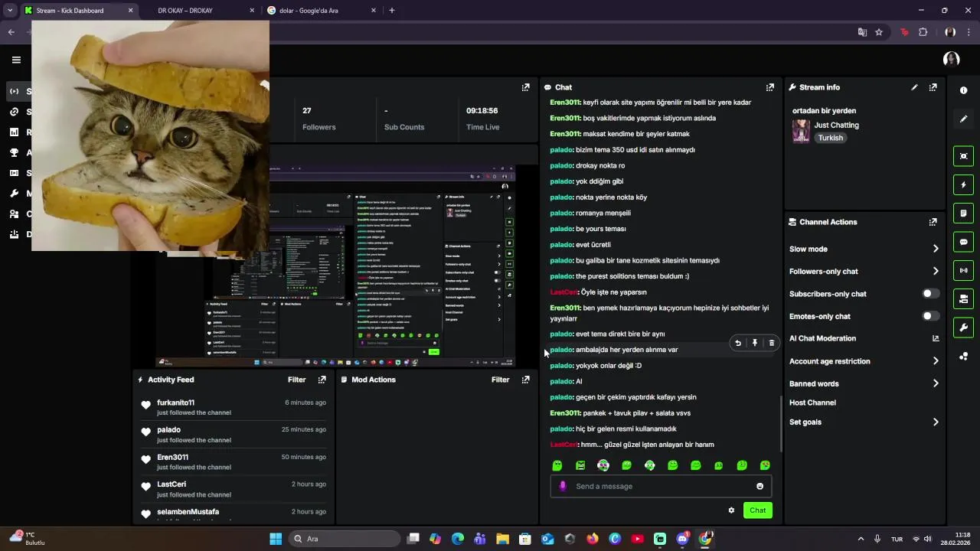Open the user avatar at top right
Screen dimensions: 980x551
pos(952,60)
